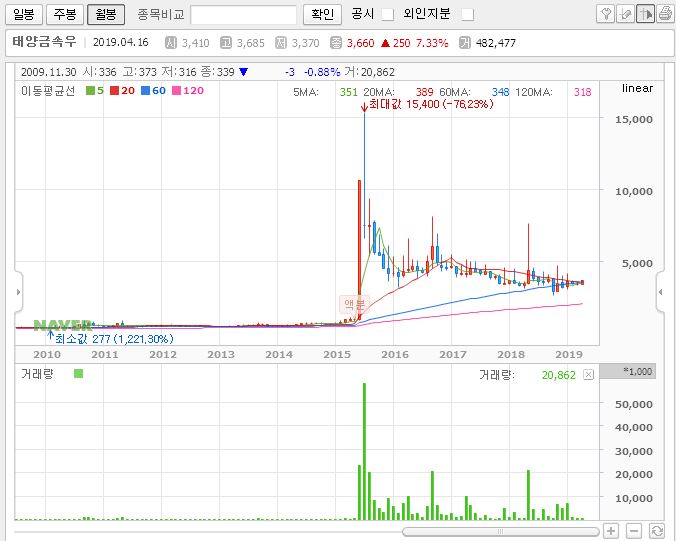This screenshot has width=676, height=541.
Task: Click the chart range scrollbar handle
Action: [x=500, y=532]
